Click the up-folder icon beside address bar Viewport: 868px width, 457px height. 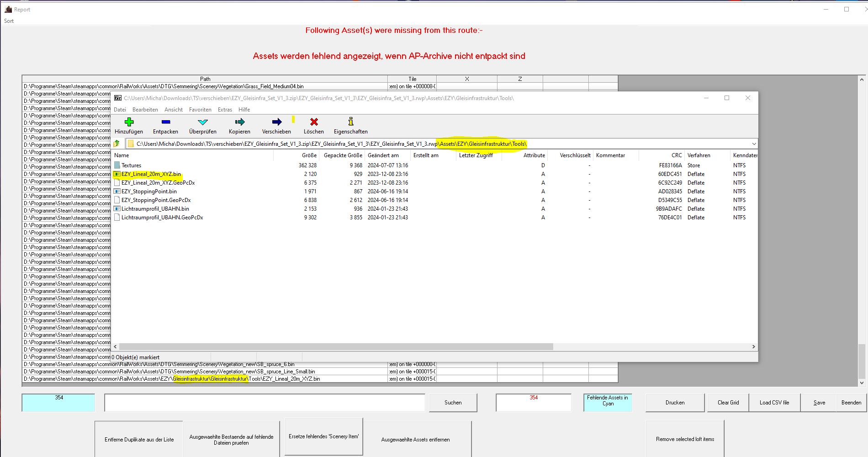tap(117, 143)
